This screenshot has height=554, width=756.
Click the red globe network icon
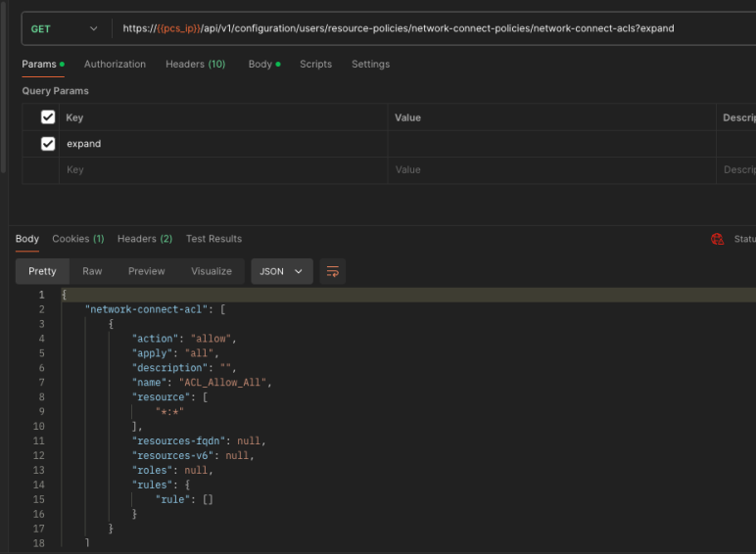(717, 239)
